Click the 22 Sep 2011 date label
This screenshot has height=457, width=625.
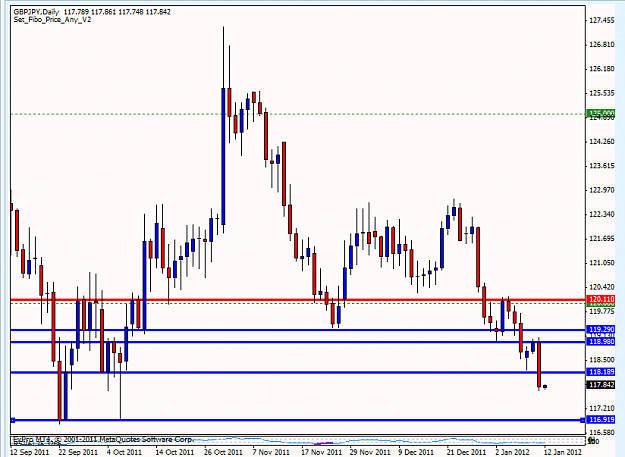pyautogui.click(x=78, y=452)
